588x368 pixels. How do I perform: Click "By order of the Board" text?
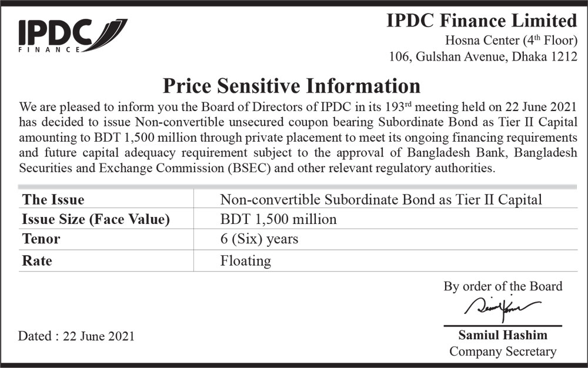(503, 286)
